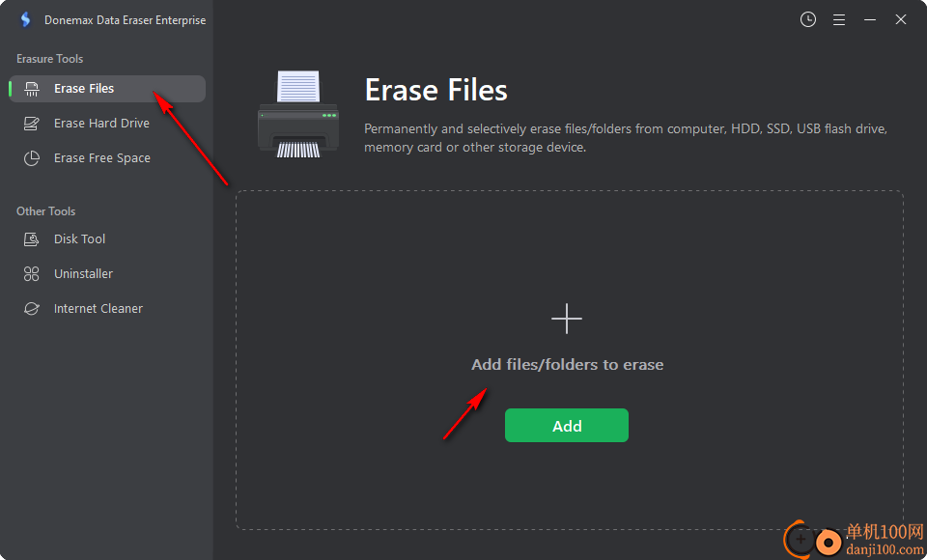The width and height of the screenshot is (927, 560).
Task: Click the 'Donemax Data Eraser Enterprise' title
Action: [x=125, y=20]
